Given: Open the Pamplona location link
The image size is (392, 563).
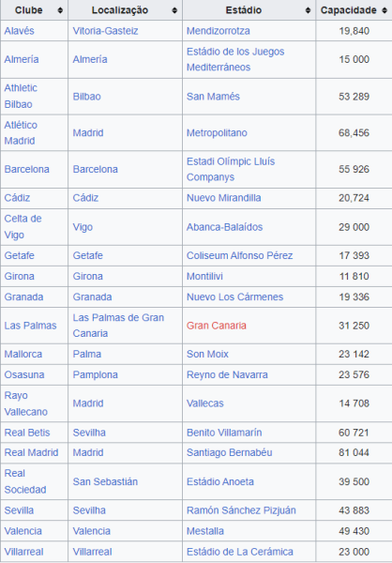Looking at the screenshot, I should (95, 374).
